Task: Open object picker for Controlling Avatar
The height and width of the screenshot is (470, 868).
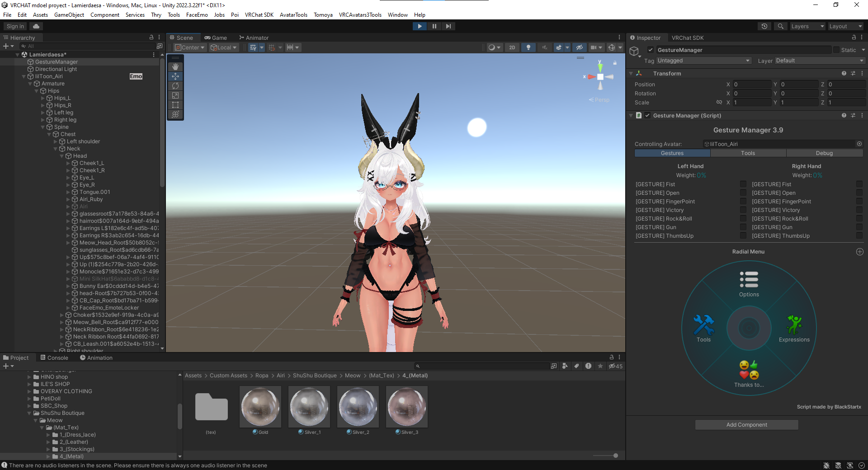Action: tap(859, 144)
